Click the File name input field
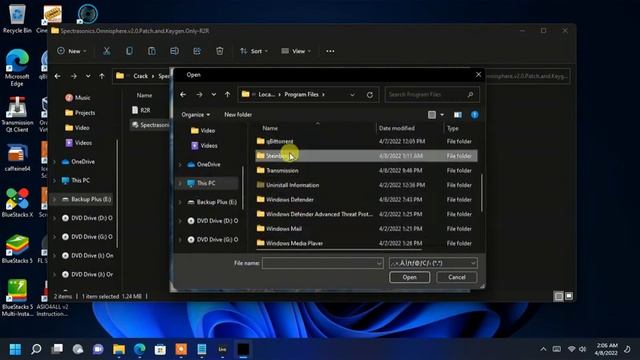640x360 pixels. coord(322,263)
